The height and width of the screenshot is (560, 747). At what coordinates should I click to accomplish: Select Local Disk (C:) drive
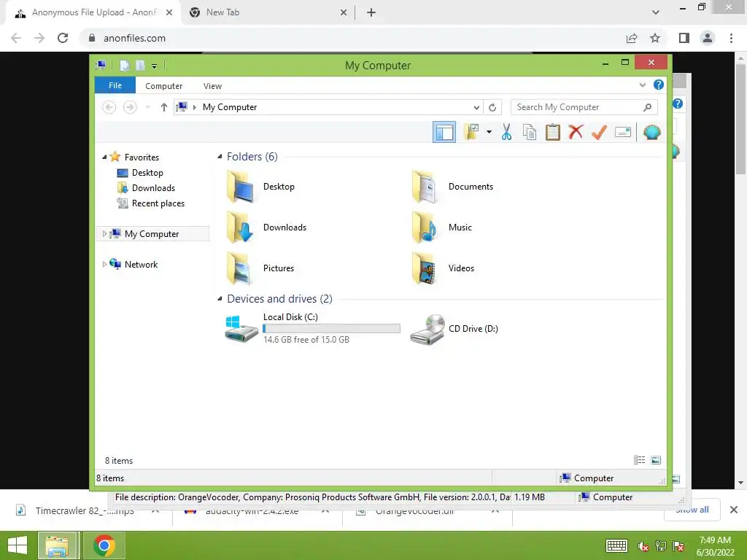[x=312, y=328]
